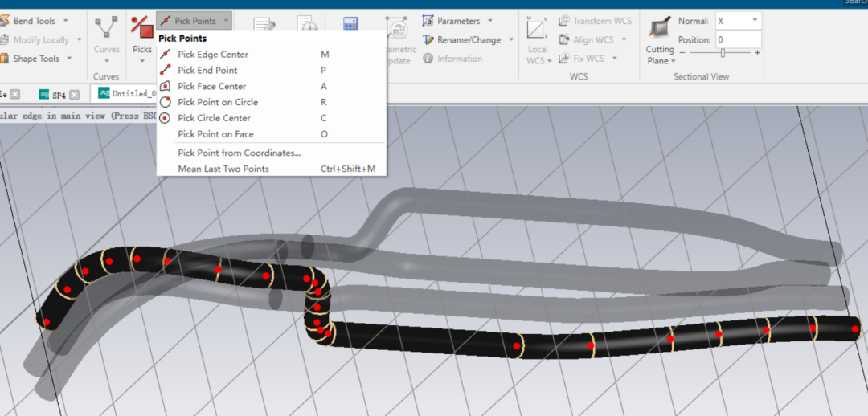Click the Align WCS icon
The image size is (868, 416).
[x=564, y=40]
